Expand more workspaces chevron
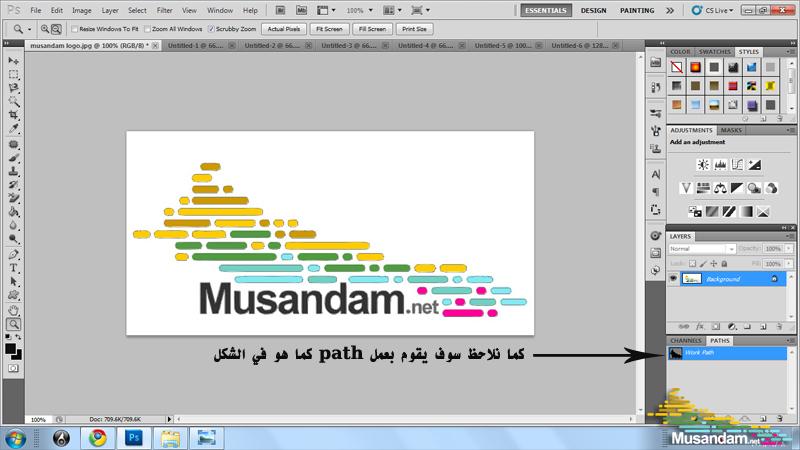This screenshot has height=450, width=800. 670,10
